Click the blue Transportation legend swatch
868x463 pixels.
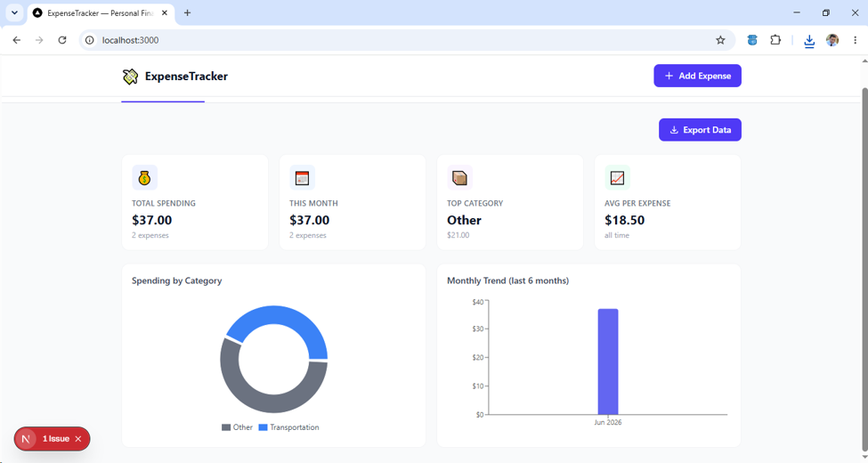[x=263, y=427]
